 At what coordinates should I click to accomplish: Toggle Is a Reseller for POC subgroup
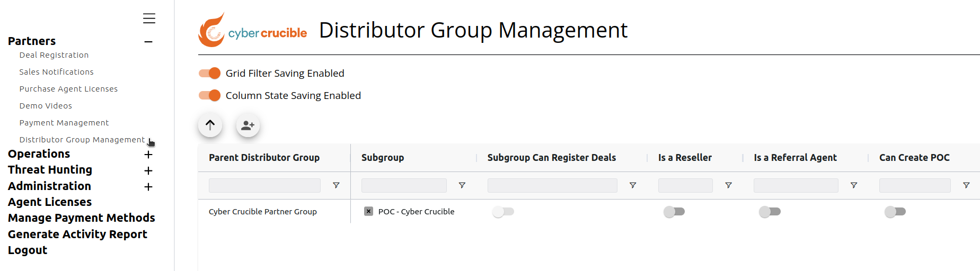tap(674, 212)
